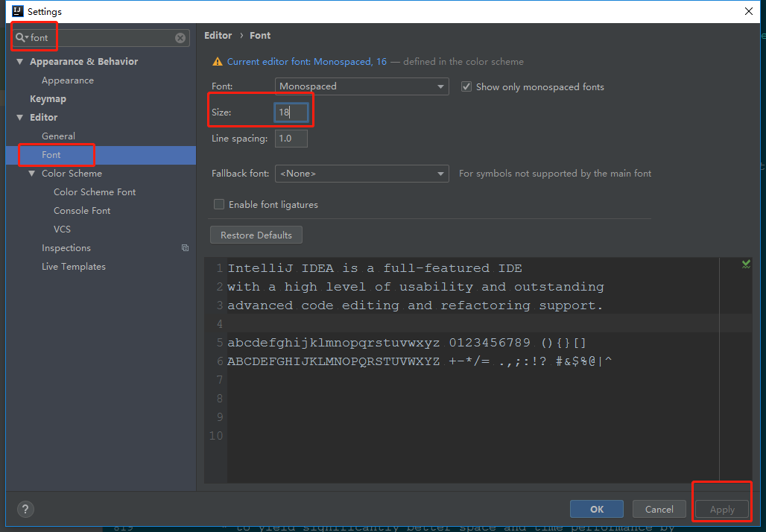
Task: Toggle Show only monospaced fonts
Action: pos(466,87)
